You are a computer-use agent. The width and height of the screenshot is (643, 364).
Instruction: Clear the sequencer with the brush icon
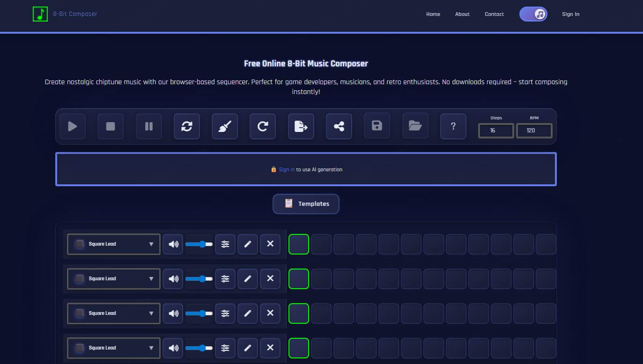coord(225,126)
